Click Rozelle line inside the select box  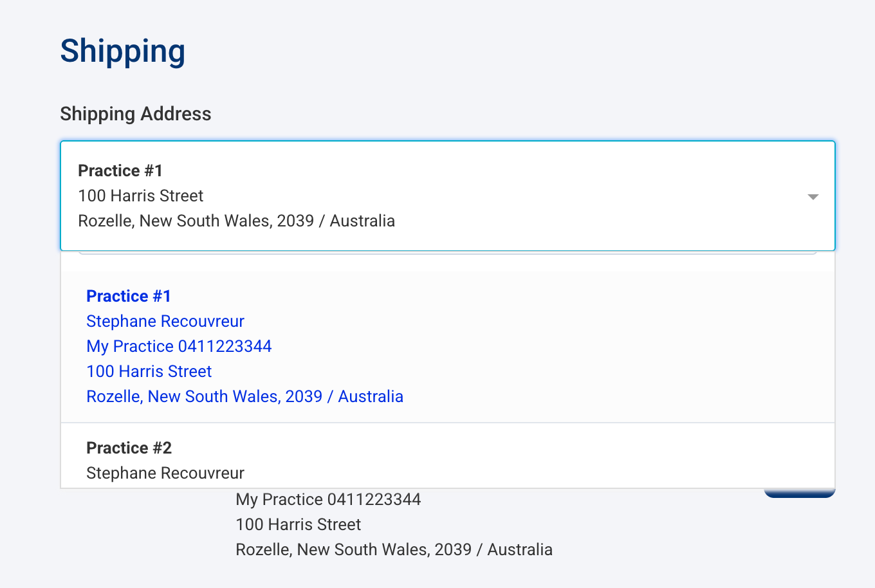tap(237, 221)
